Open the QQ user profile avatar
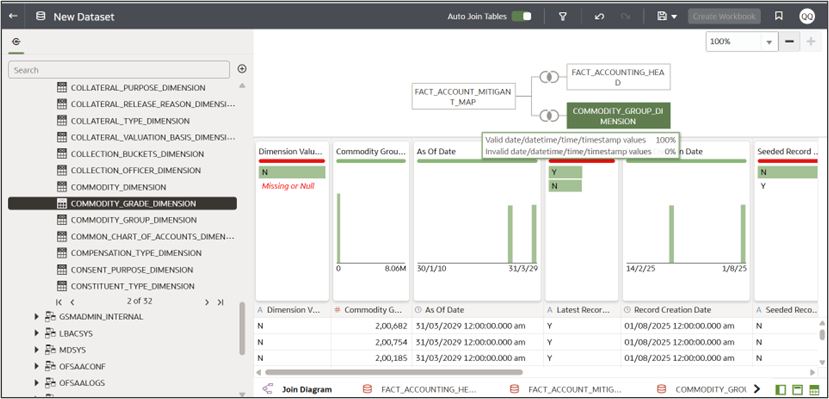This screenshot has width=829, height=399. coord(807,16)
